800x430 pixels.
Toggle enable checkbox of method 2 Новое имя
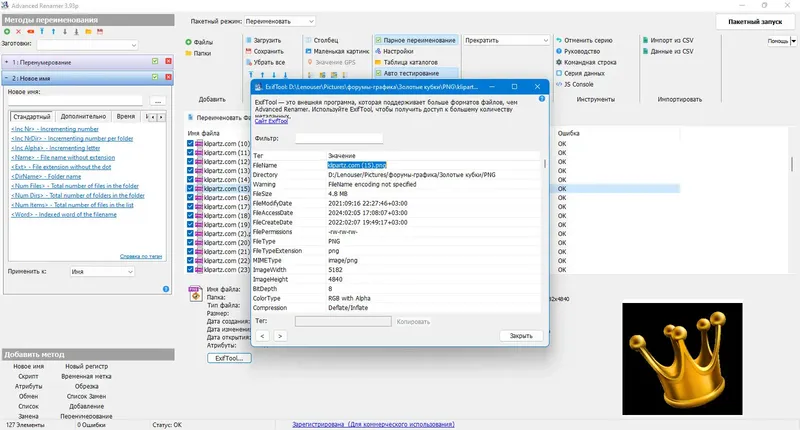tap(155, 78)
